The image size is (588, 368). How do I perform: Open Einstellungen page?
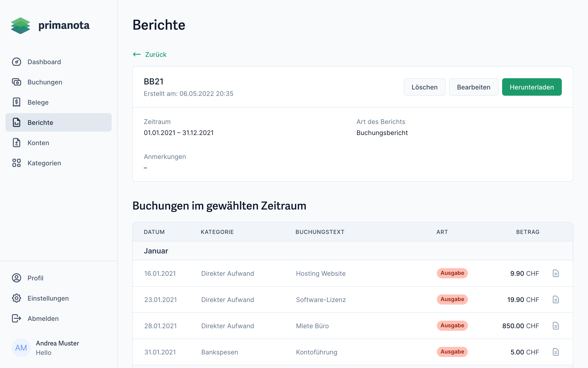59,298
